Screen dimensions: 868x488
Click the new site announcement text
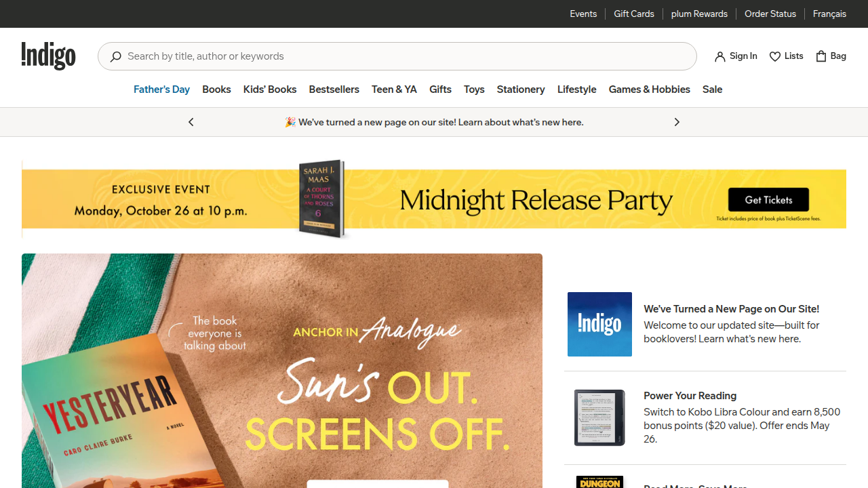(x=434, y=122)
